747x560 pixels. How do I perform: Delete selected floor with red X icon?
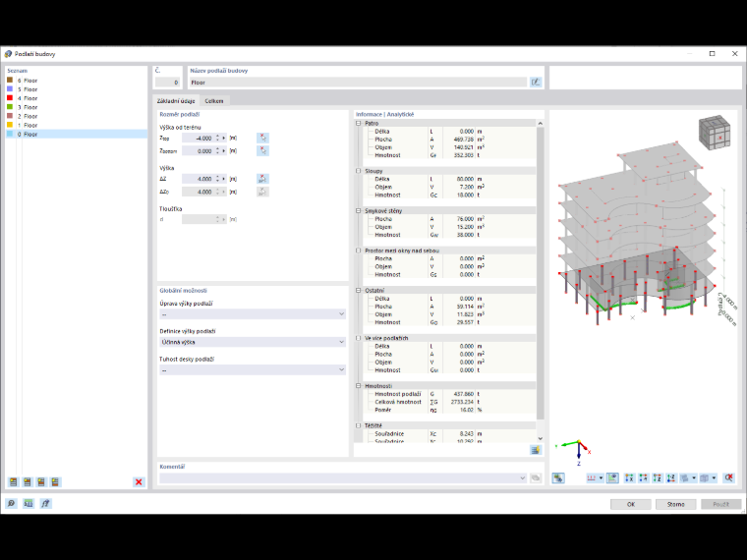click(139, 482)
